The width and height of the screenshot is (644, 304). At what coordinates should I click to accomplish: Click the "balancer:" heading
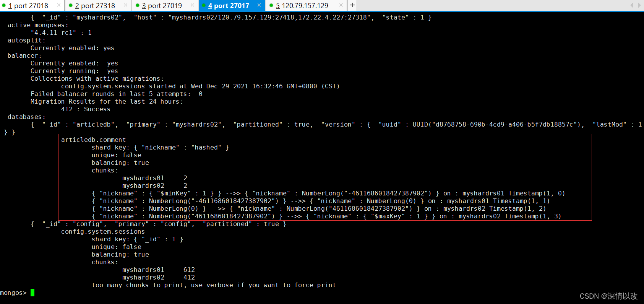pos(24,56)
